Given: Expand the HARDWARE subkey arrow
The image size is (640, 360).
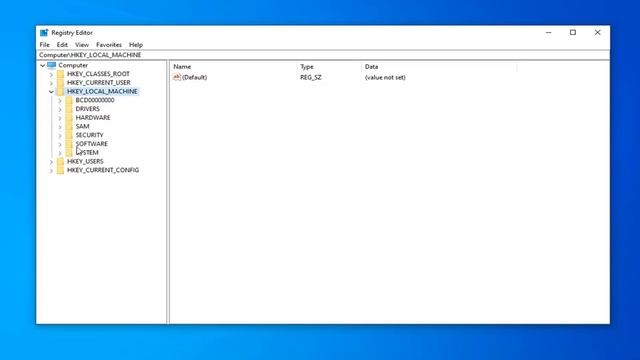Looking at the screenshot, I should [60, 118].
